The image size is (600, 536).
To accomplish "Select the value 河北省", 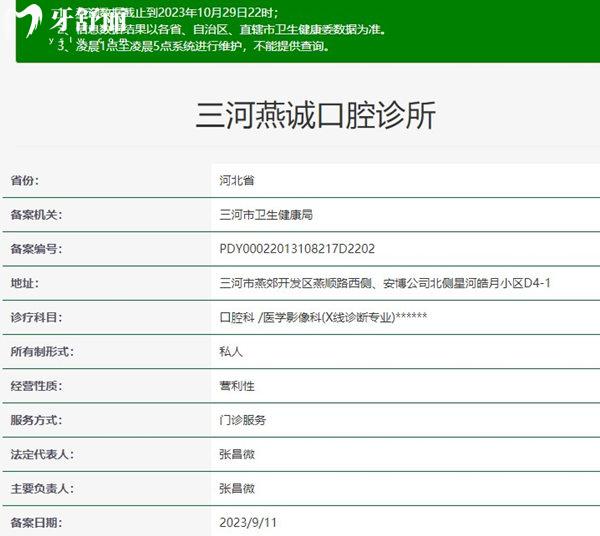I will (x=237, y=180).
